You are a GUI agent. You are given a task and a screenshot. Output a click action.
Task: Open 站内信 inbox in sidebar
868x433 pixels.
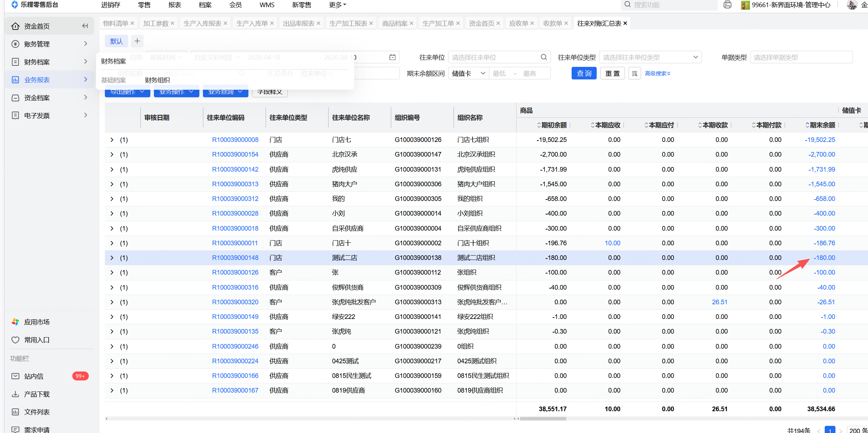point(34,376)
